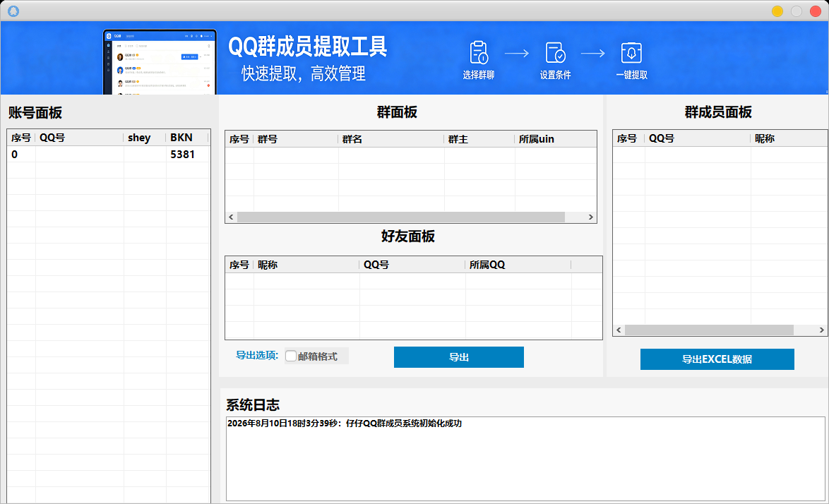This screenshot has width=829, height=504.
Task: Click the QQ号 header in 好友面板
Action: [x=412, y=265]
